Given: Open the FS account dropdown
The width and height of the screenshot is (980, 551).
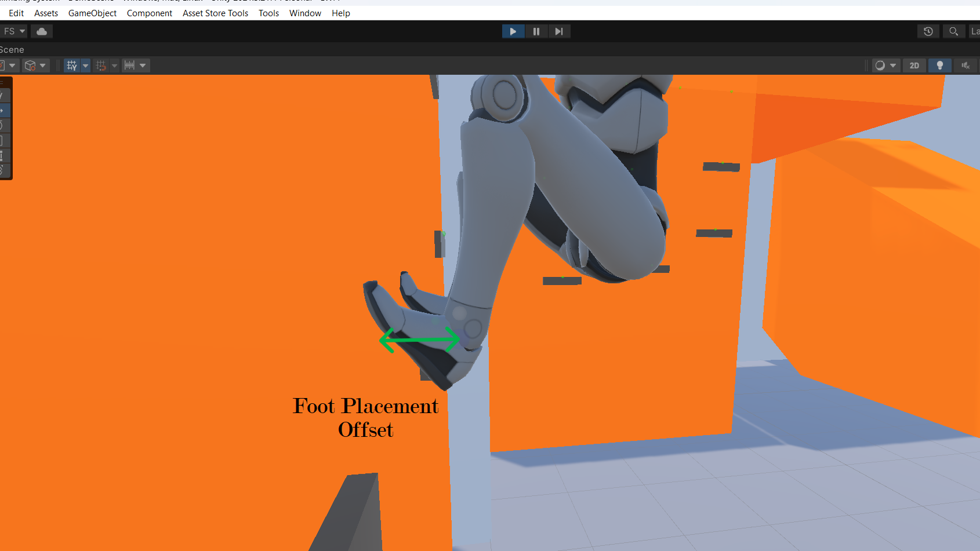Looking at the screenshot, I should (x=14, y=31).
